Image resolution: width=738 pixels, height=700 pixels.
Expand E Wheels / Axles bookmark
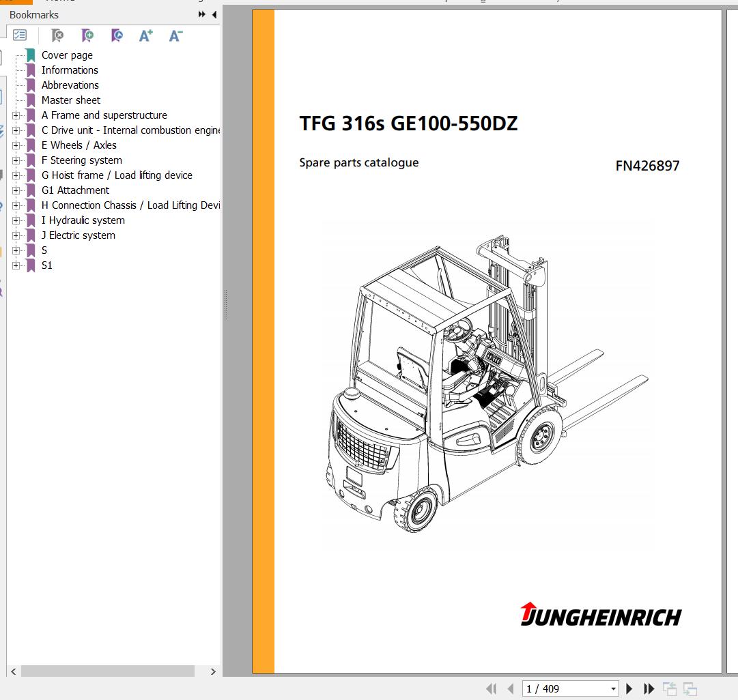(x=16, y=145)
